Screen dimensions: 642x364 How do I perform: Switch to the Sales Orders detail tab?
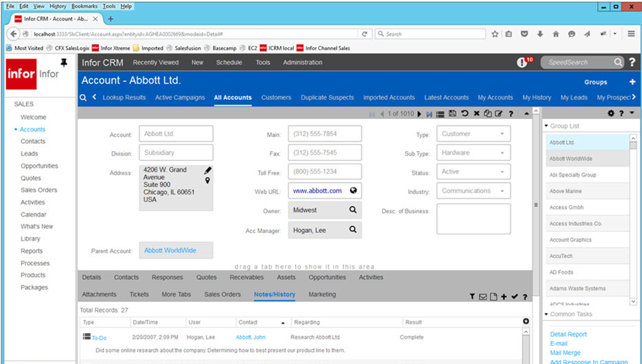tap(222, 295)
